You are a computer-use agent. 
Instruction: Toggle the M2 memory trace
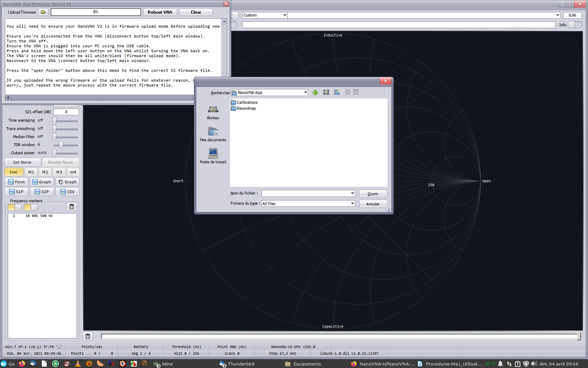[x=45, y=172]
